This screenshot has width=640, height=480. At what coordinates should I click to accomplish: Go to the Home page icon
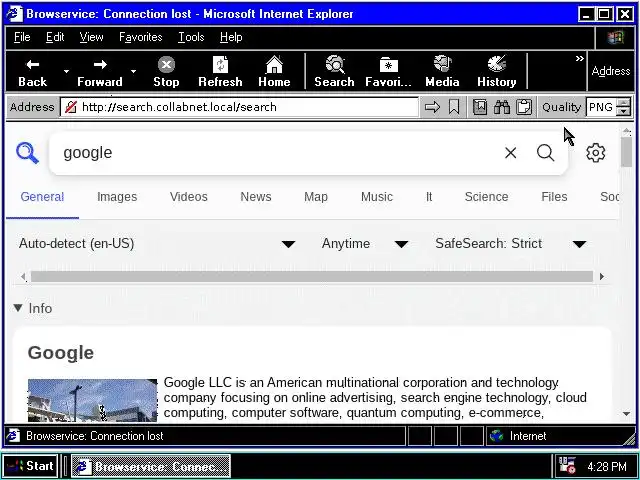(274, 64)
